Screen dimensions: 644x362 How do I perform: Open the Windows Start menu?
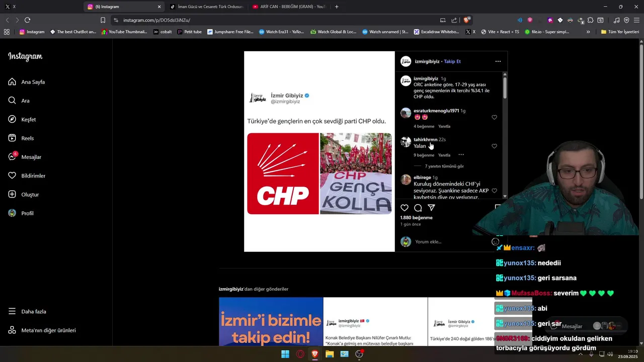click(285, 354)
